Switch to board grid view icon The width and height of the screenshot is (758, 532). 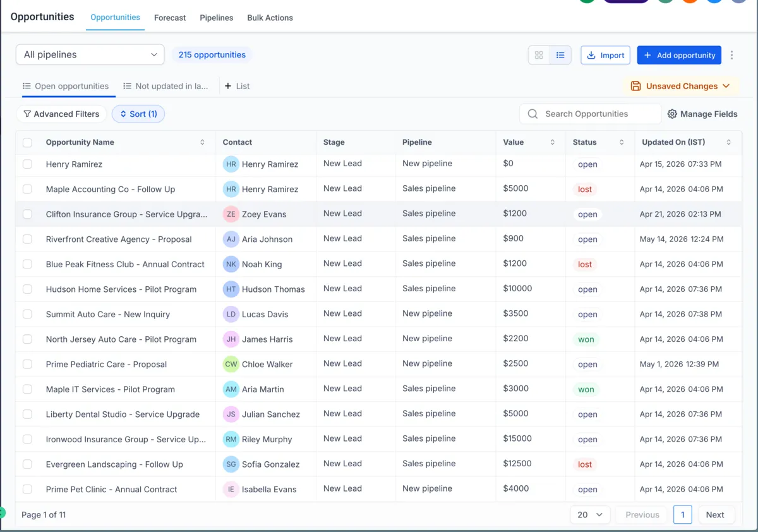tap(539, 56)
